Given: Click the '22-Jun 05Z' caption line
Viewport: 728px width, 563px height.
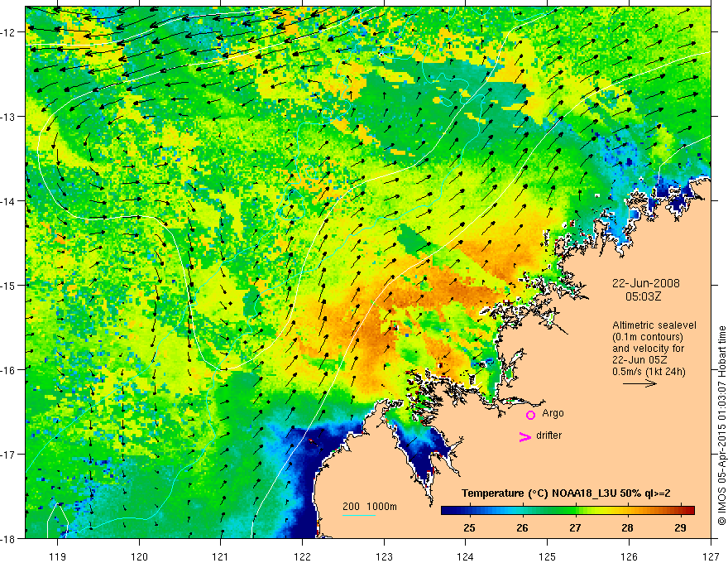Looking at the screenshot, I should coord(641,360).
